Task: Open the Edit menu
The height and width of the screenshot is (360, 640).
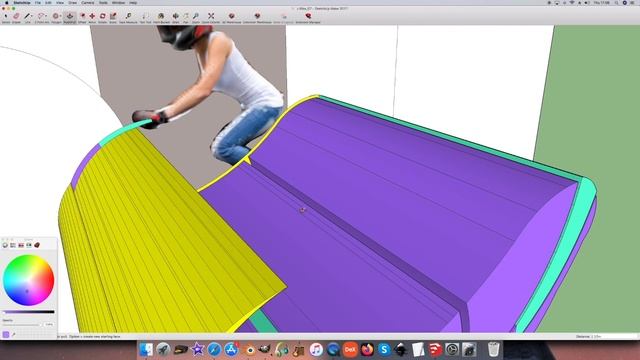Action: tap(48, 3)
